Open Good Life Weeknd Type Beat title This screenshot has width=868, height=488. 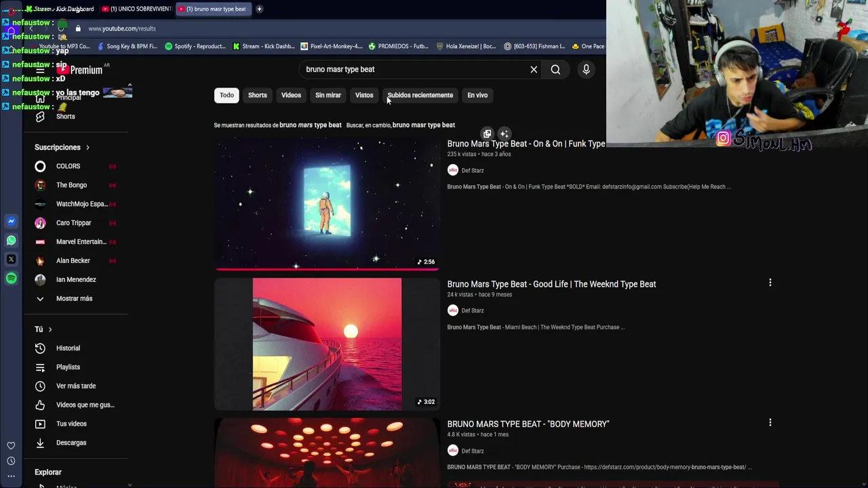click(551, 284)
